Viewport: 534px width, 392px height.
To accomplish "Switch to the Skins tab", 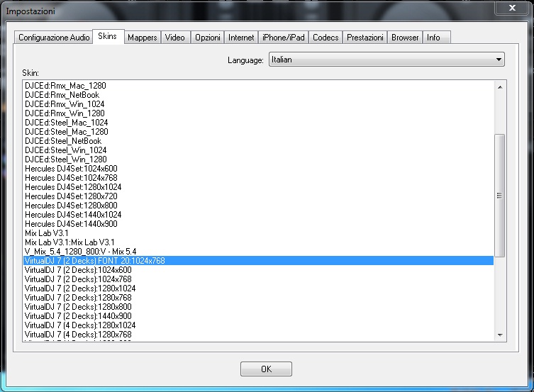I will tap(108, 36).
